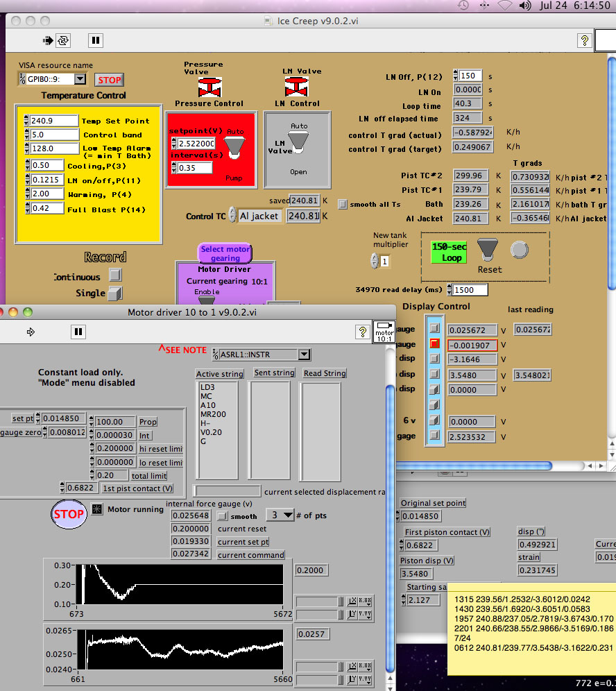Expand the ASRL1::INSTR port dropdown
The width and height of the screenshot is (616, 691).
point(303,355)
